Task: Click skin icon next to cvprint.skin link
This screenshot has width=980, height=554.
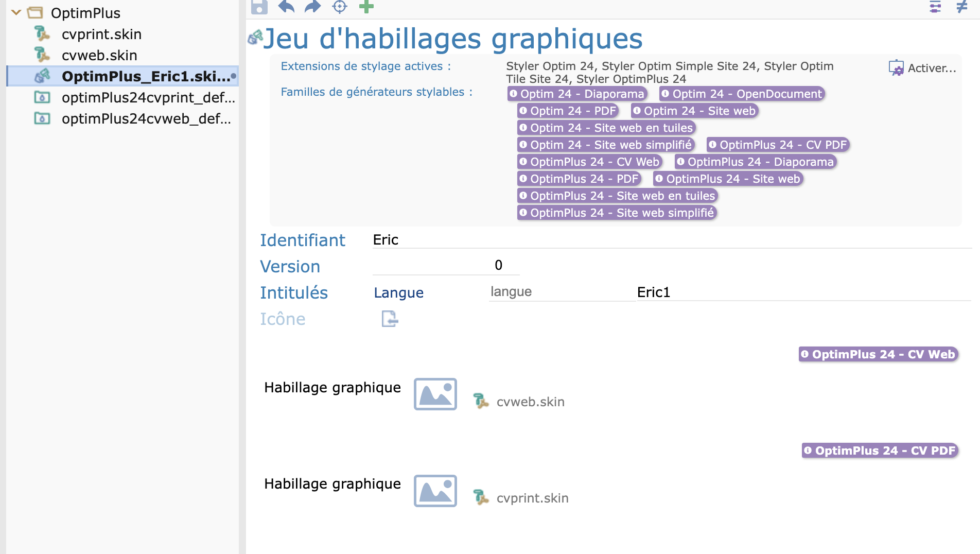Action: pyautogui.click(x=481, y=497)
